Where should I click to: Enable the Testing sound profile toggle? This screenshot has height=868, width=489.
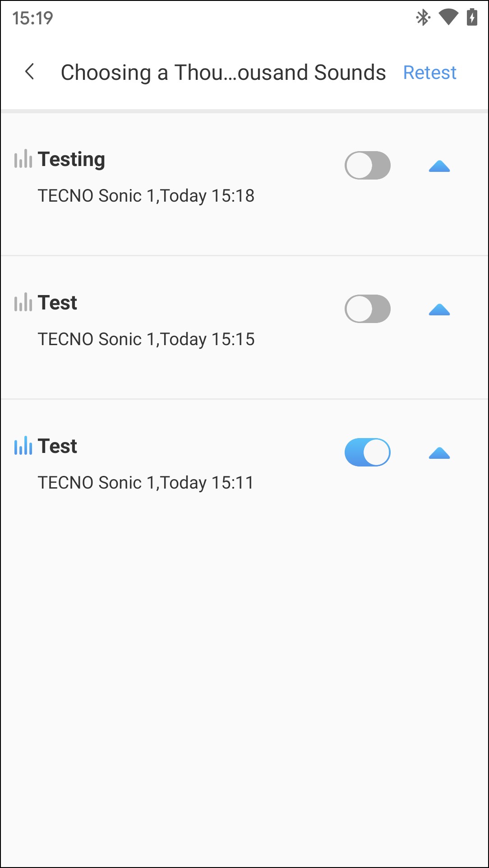(367, 166)
